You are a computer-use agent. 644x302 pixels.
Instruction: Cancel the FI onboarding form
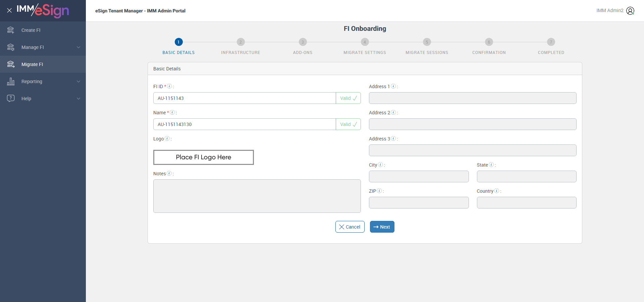coord(350,227)
